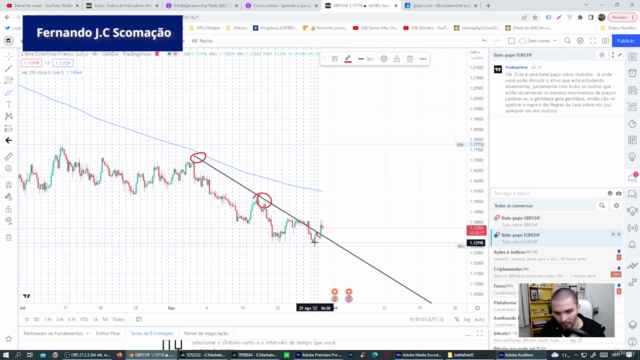Select the trend line drawing tool

pos(9,69)
